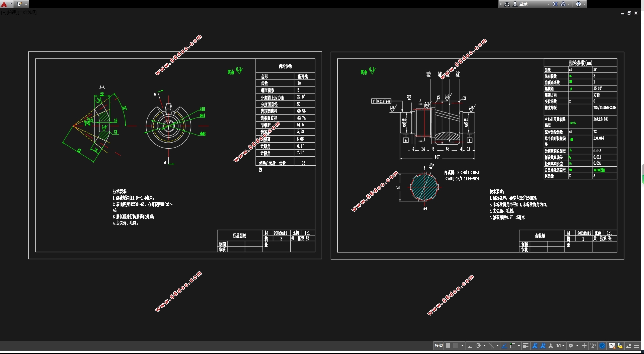
Task: Click the 107 overall length dimension
Action: pyautogui.click(x=437, y=157)
